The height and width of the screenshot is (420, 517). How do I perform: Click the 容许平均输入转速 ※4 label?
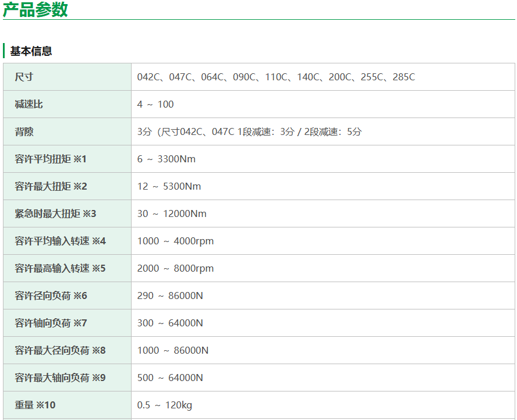(60, 241)
